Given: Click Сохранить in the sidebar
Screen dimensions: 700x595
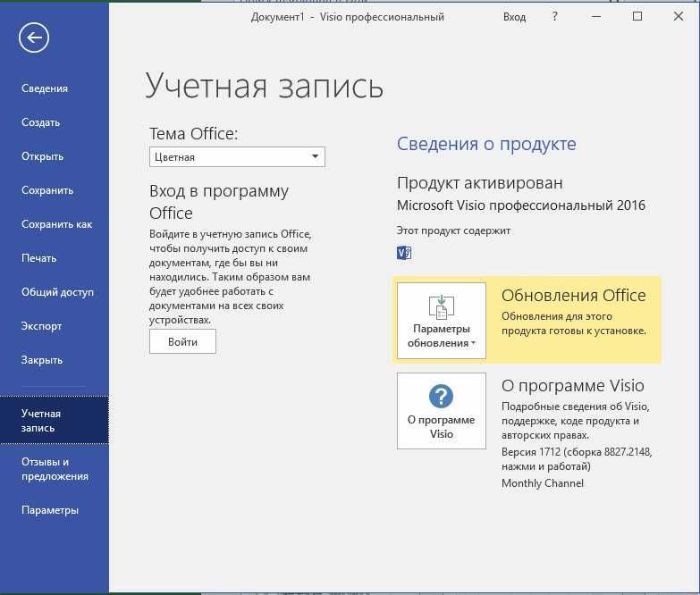Looking at the screenshot, I should tap(47, 190).
